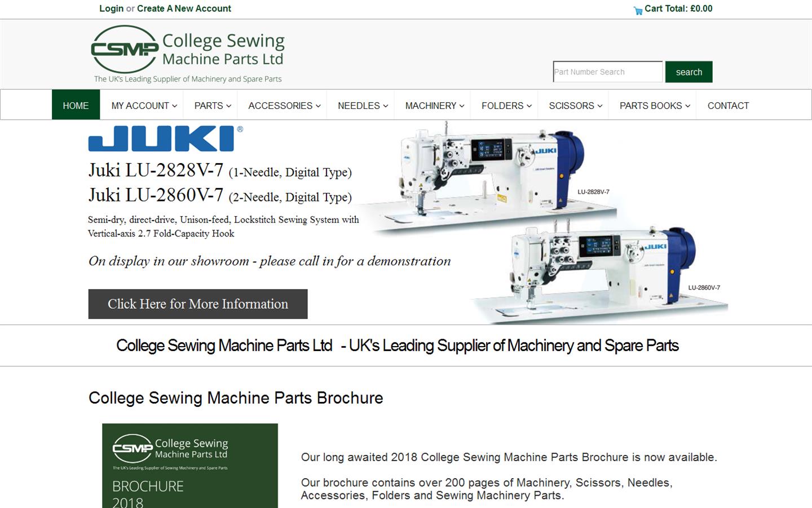Screen dimensions: 812x508
Task: Click the Login link
Action: click(111, 8)
